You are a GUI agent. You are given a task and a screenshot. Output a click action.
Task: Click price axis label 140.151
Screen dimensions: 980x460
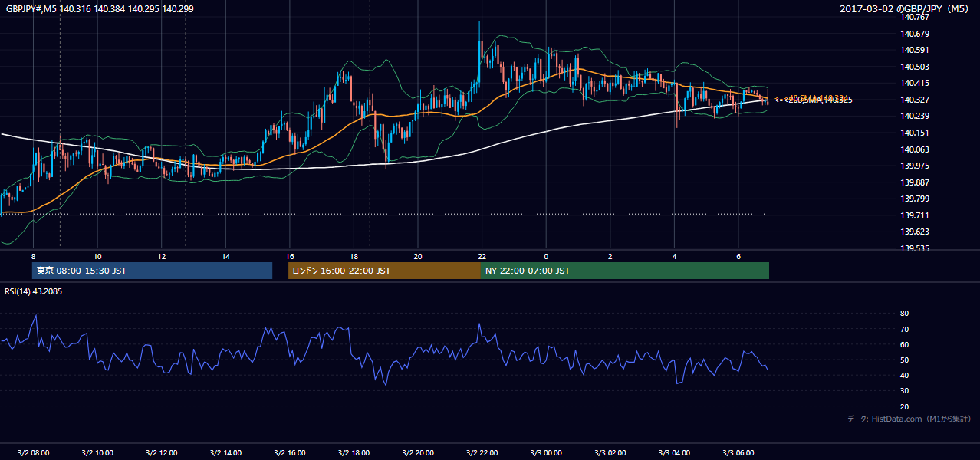click(916, 133)
